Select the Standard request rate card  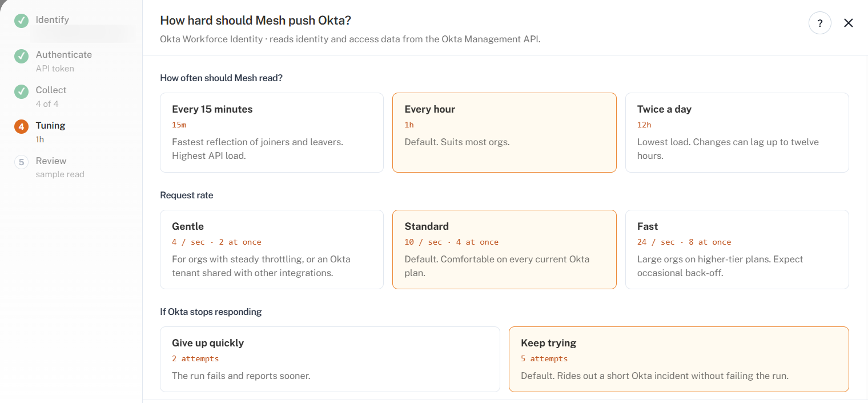click(504, 249)
